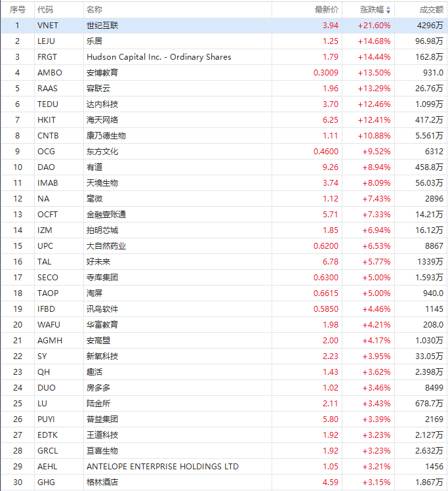Sort by the 涨跌幅 column sort arrows
Viewport: 448px width, 491px height.
(388, 10)
